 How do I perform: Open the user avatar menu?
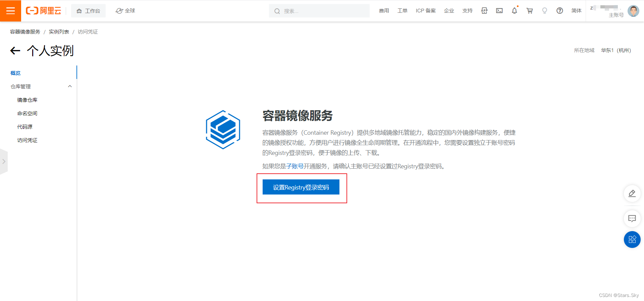[633, 11]
